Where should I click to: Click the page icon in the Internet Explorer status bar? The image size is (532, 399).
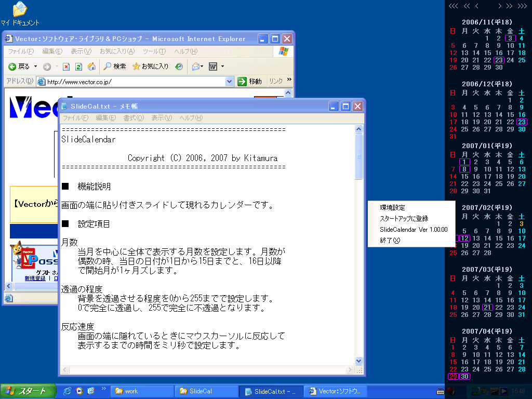point(9,298)
